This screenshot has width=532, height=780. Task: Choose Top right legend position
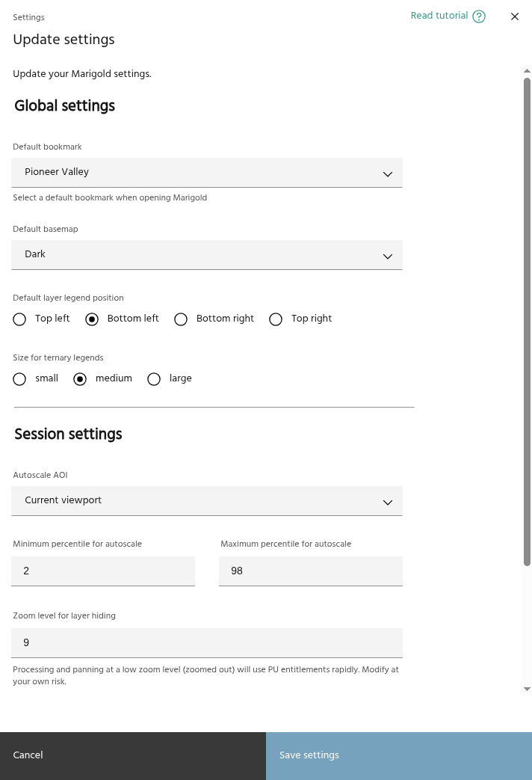click(276, 319)
